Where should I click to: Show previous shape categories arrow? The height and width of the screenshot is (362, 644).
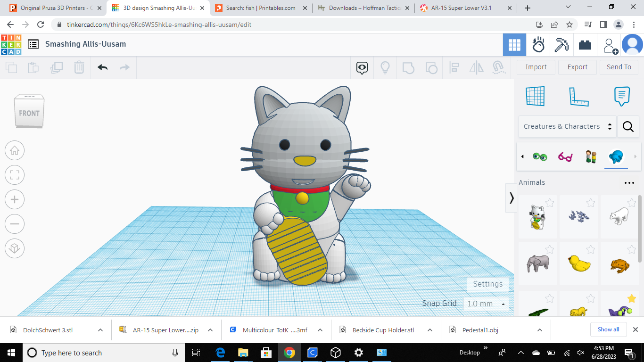click(x=522, y=156)
